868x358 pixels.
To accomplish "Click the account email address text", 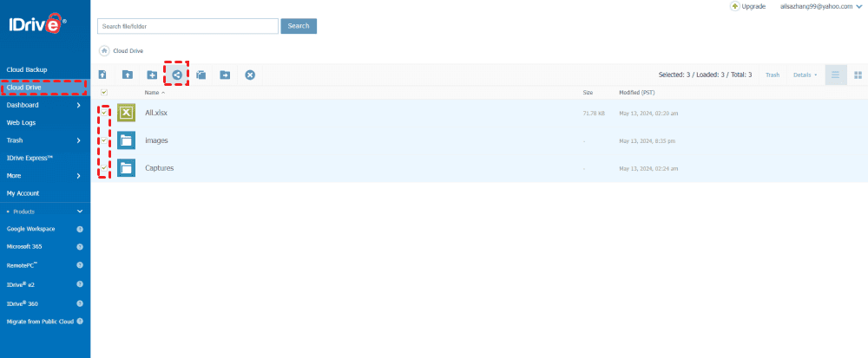I will [x=816, y=7].
